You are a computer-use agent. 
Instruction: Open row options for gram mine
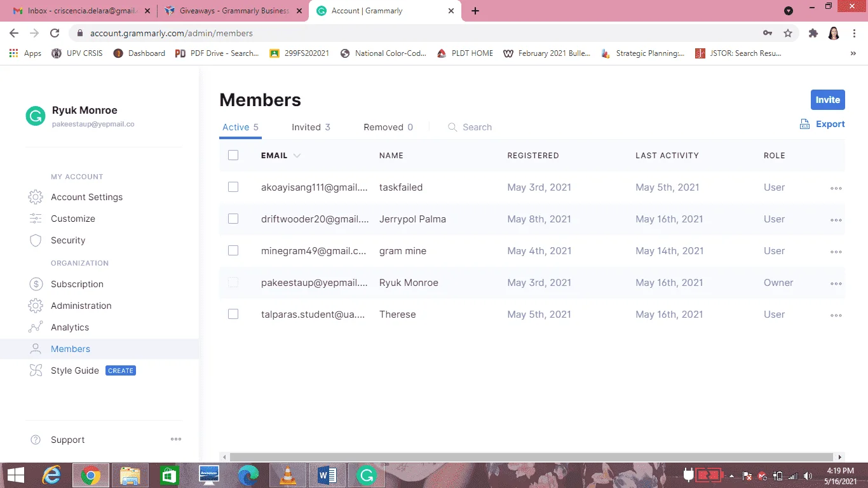pos(836,252)
